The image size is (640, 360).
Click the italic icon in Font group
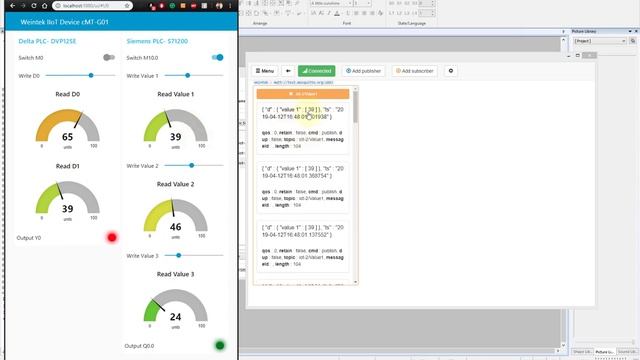pyautogui.click(x=329, y=13)
